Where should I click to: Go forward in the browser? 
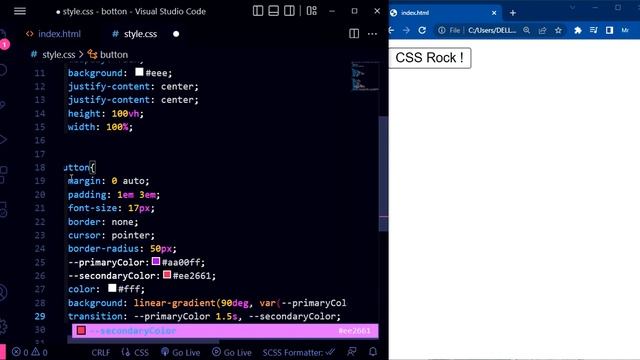pyautogui.click(x=406, y=30)
